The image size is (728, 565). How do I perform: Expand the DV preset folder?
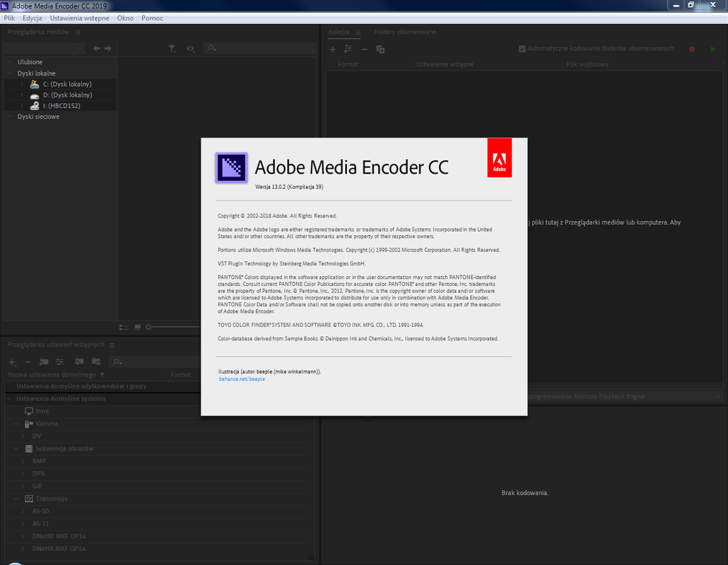(23, 436)
